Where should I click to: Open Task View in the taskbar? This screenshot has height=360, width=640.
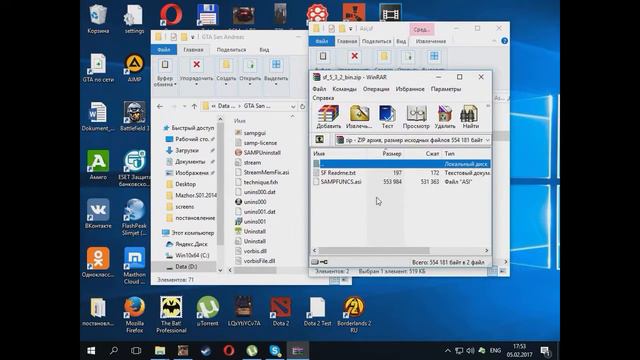(136, 351)
